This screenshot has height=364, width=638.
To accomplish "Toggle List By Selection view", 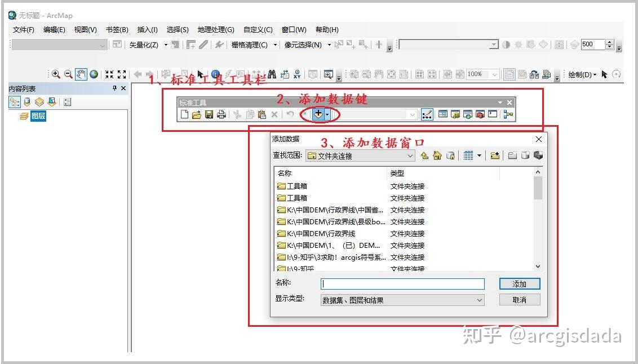I will (52, 102).
